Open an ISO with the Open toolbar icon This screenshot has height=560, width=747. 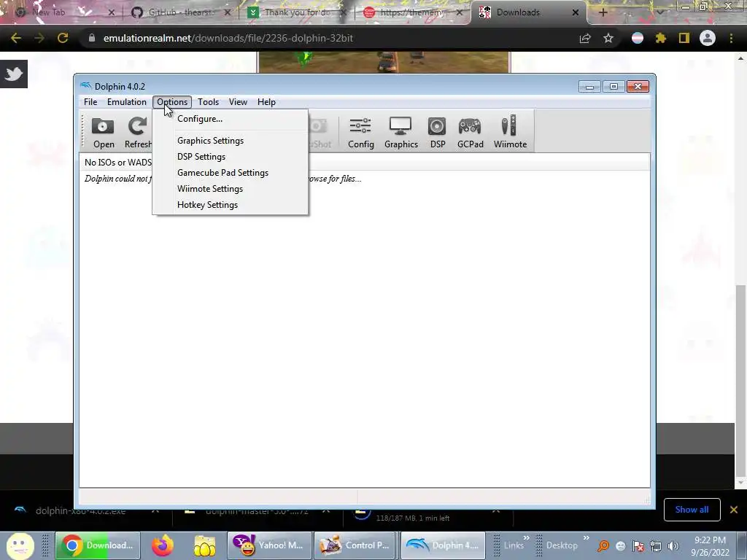104,133
